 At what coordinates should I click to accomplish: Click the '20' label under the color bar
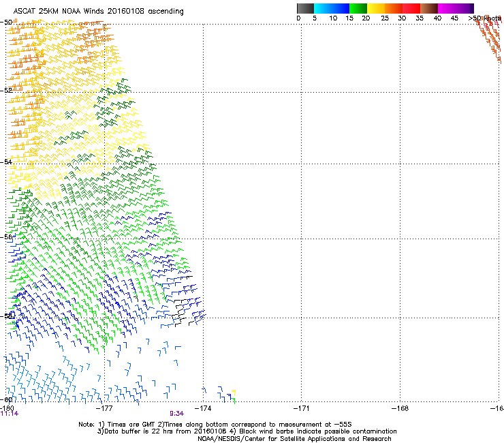point(366,18)
